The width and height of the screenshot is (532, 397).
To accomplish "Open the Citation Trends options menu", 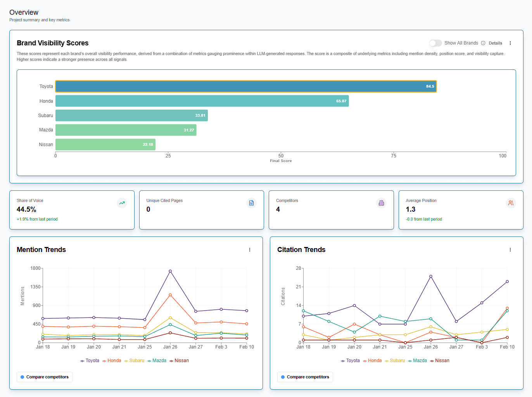I will coord(510,250).
